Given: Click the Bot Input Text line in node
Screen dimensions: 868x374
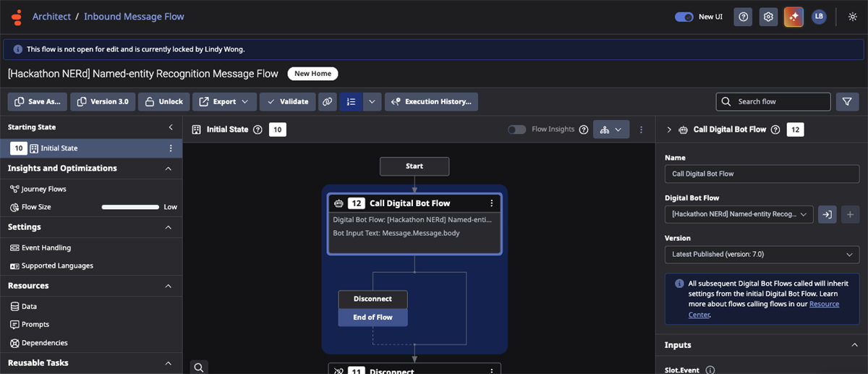Looking at the screenshot, I should [396, 234].
